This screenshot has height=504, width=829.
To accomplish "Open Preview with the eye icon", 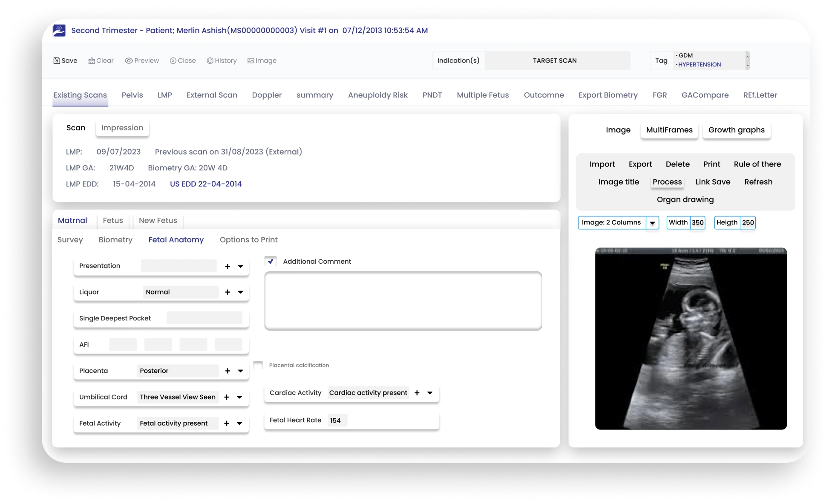I will pyautogui.click(x=129, y=60).
